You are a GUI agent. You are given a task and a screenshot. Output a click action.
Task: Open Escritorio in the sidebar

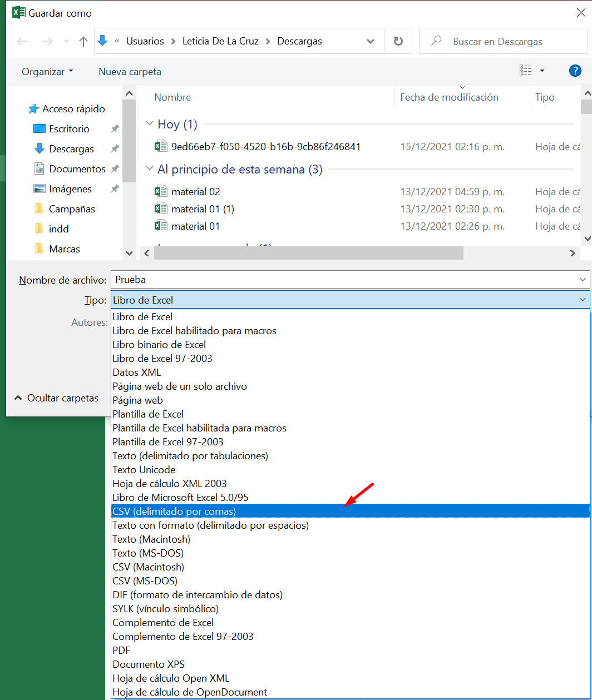pyautogui.click(x=69, y=129)
